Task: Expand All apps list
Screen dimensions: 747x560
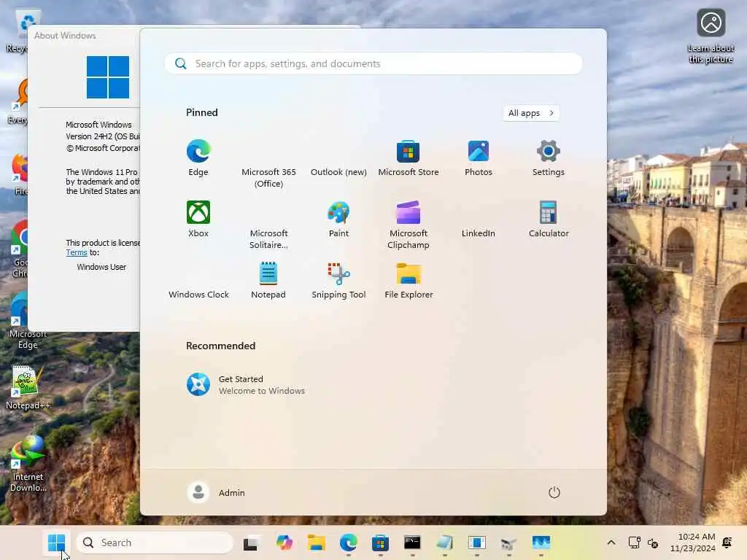Action: (531, 113)
